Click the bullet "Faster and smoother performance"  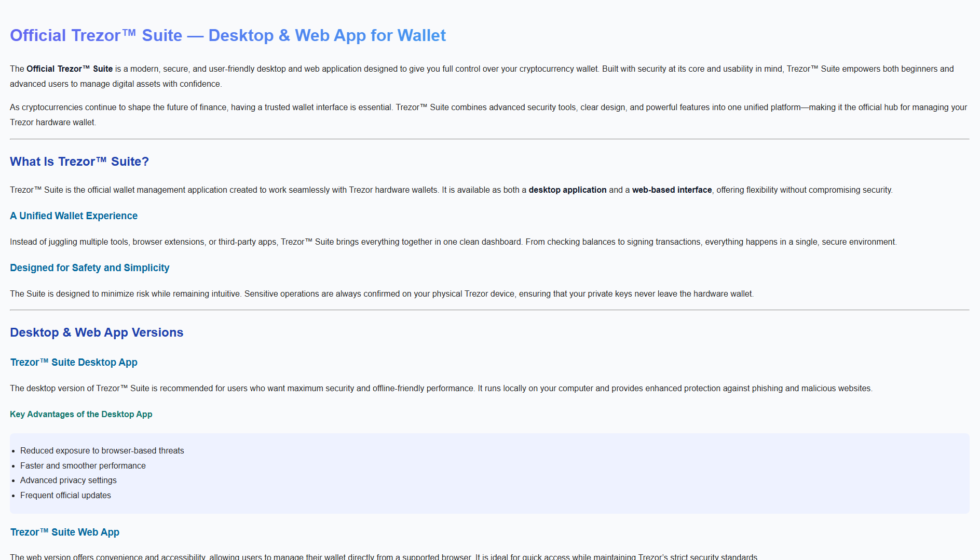[x=83, y=465]
